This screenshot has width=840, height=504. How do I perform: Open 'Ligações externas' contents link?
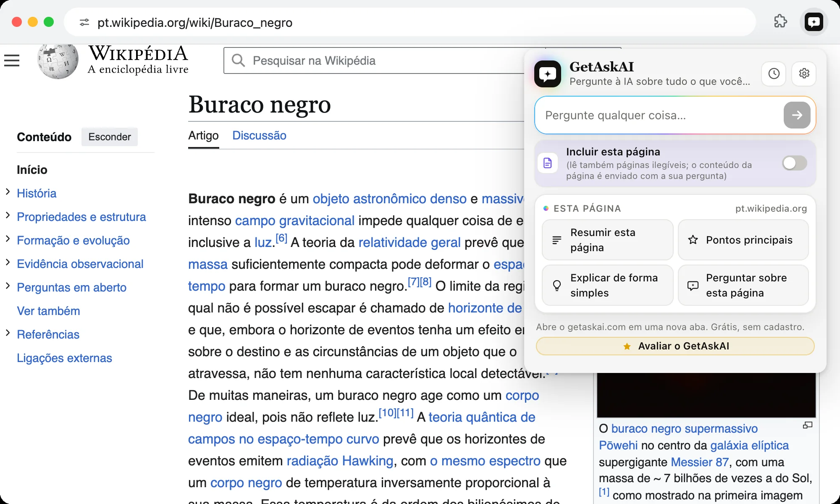tap(64, 358)
